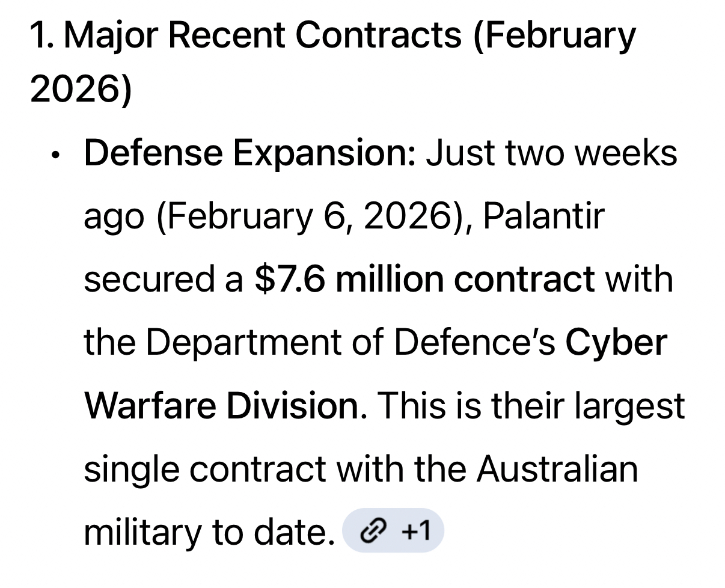725x588 pixels.
Task: Click the bold word "Cyber"
Action: (x=616, y=343)
